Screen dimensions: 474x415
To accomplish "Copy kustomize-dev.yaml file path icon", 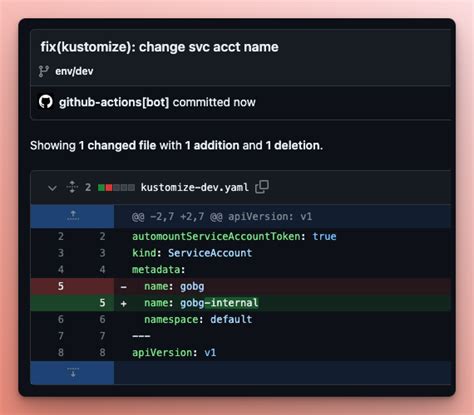I will click(262, 187).
